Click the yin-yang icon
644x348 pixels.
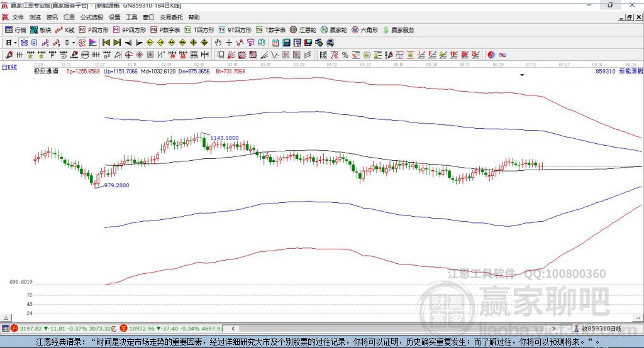[x=491, y=55]
